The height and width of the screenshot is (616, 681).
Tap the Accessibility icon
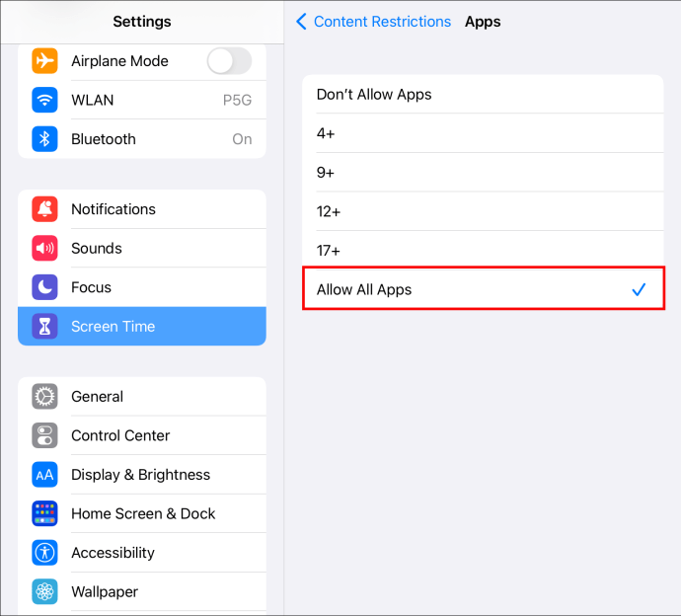(44, 553)
